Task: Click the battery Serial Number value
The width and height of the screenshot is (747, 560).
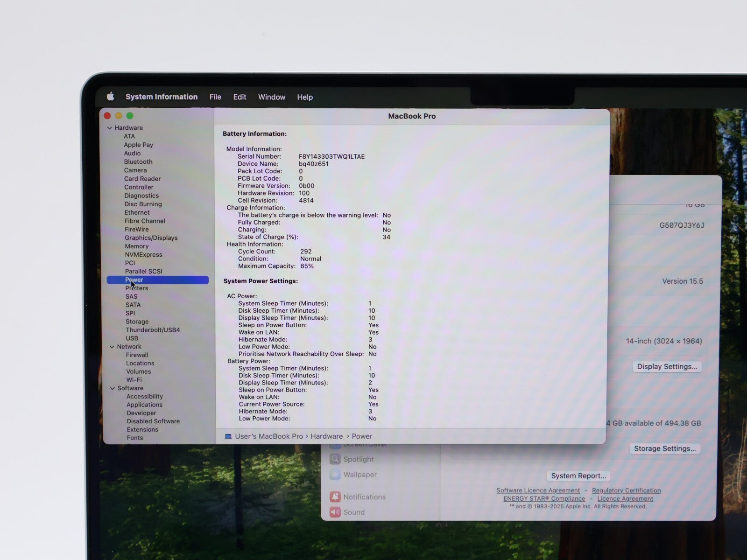Action: coord(331,157)
